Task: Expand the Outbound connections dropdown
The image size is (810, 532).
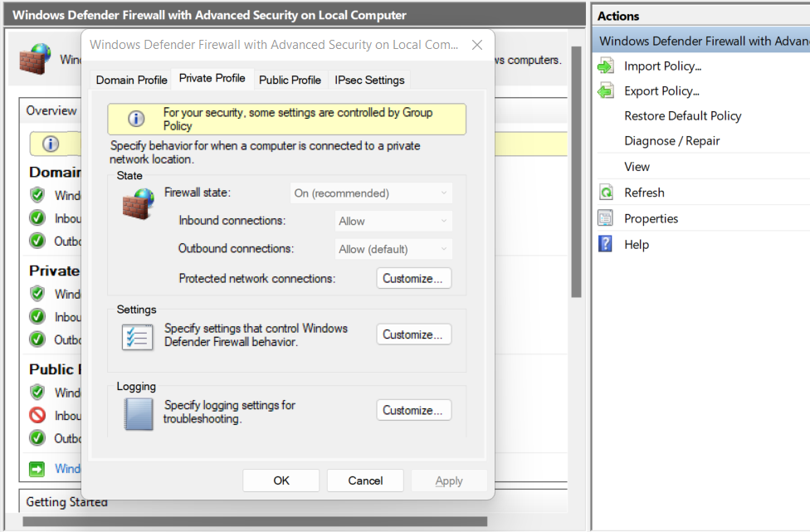Action: click(393, 249)
